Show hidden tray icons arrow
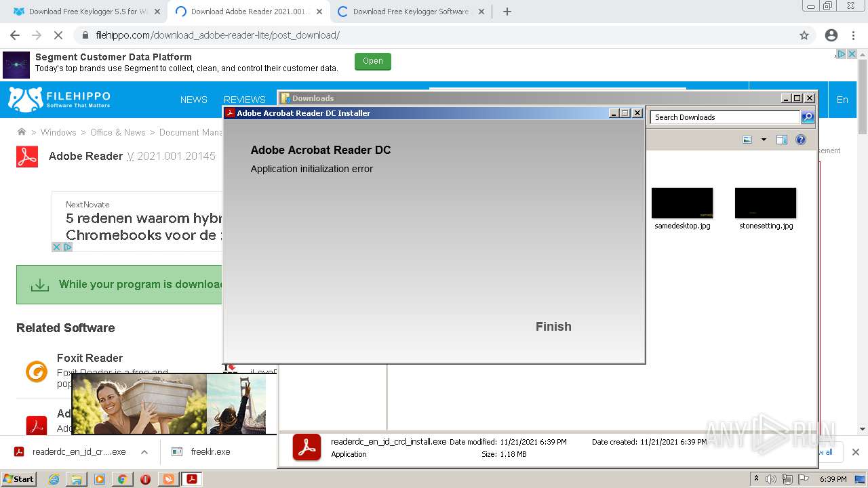Viewport: 868px width, 488px height. tap(756, 479)
